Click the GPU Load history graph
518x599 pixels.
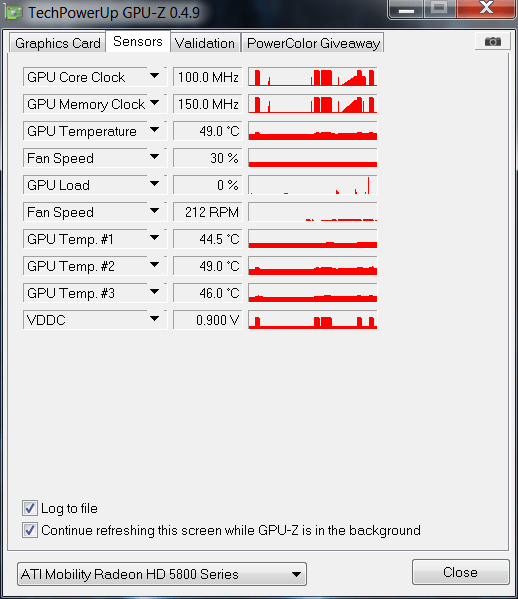coord(312,185)
